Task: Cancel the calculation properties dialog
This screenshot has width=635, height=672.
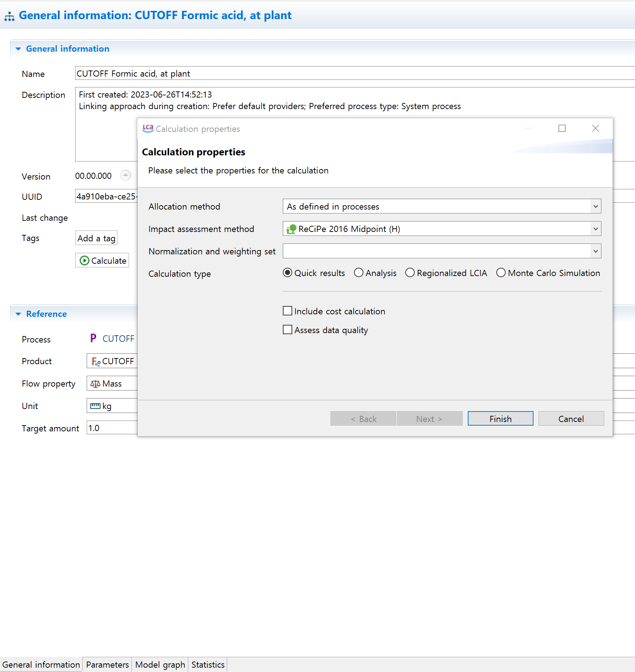Action: click(571, 419)
